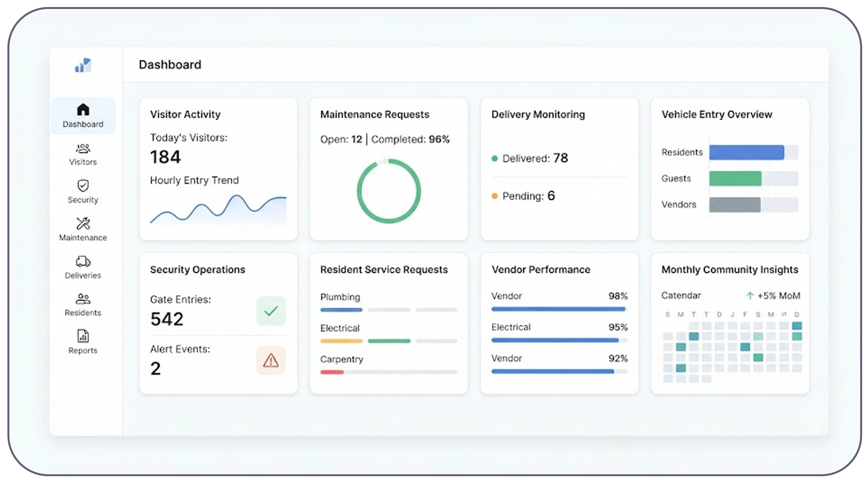The width and height of the screenshot is (868, 484).
Task: Click the blue Plumbing progress segment
Action: (x=341, y=310)
